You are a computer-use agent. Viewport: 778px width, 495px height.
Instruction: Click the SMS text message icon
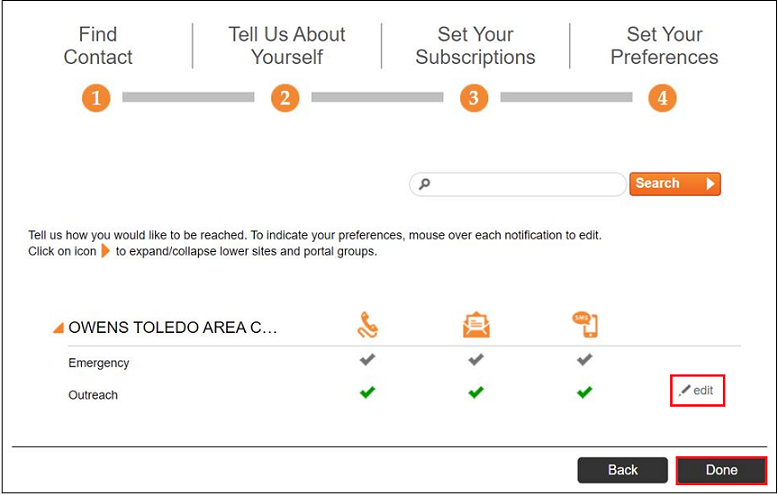(585, 325)
